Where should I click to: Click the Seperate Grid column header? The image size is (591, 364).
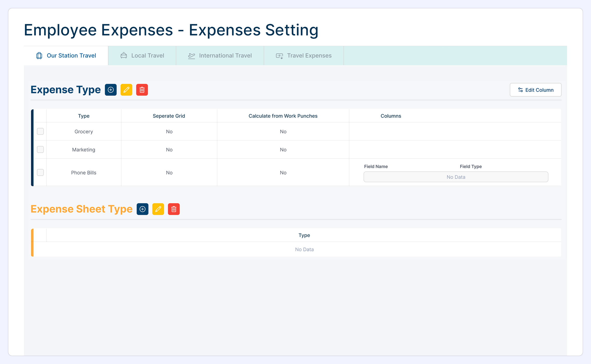169,116
